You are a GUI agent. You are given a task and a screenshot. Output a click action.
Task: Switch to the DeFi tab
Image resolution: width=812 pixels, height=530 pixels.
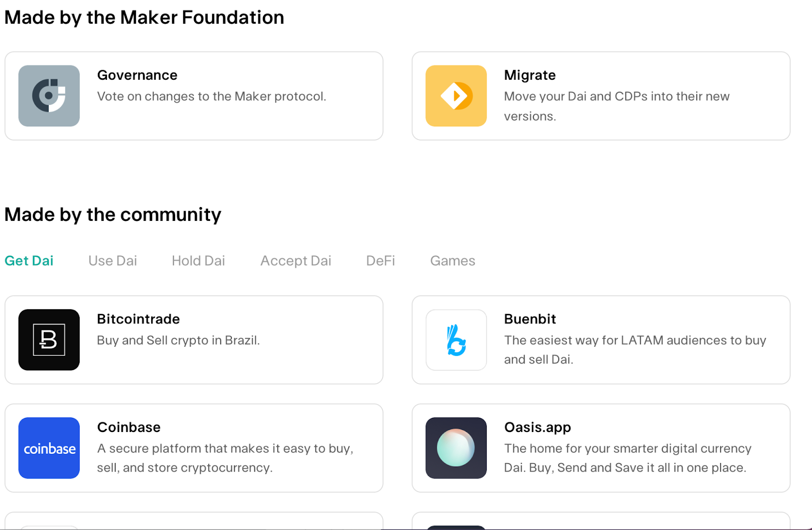[381, 261]
